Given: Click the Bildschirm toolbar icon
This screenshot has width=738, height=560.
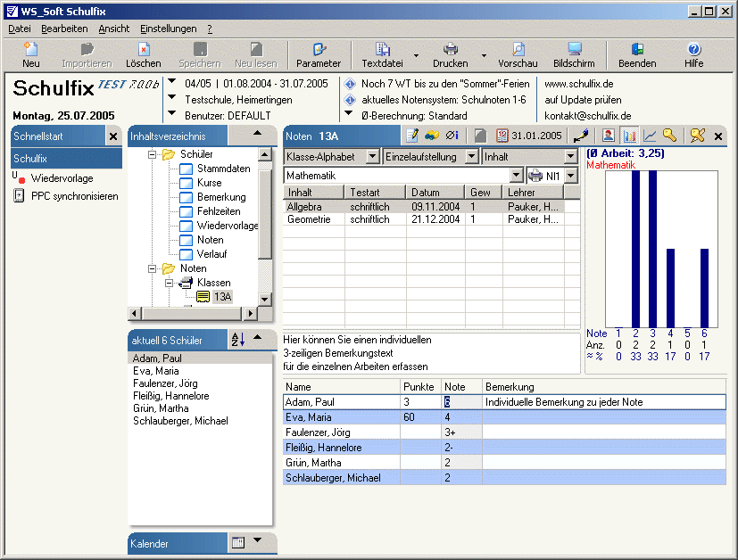Looking at the screenshot, I should point(575,50).
